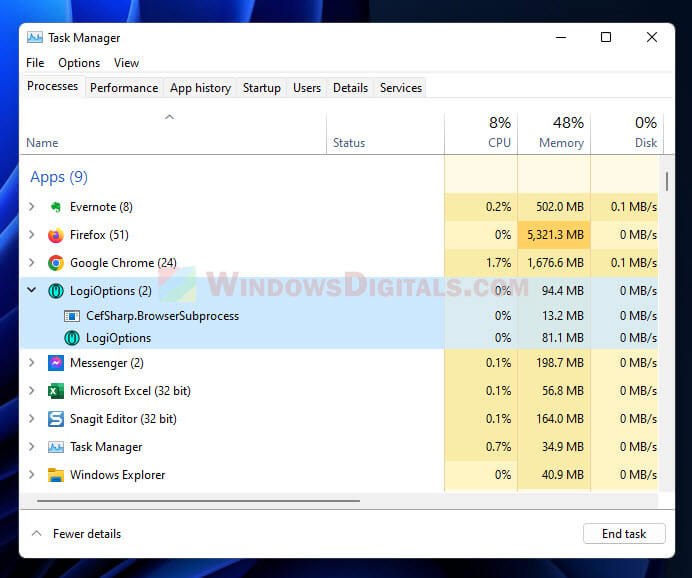
Task: Click Messenger memory value 198.7 MB
Action: click(560, 363)
